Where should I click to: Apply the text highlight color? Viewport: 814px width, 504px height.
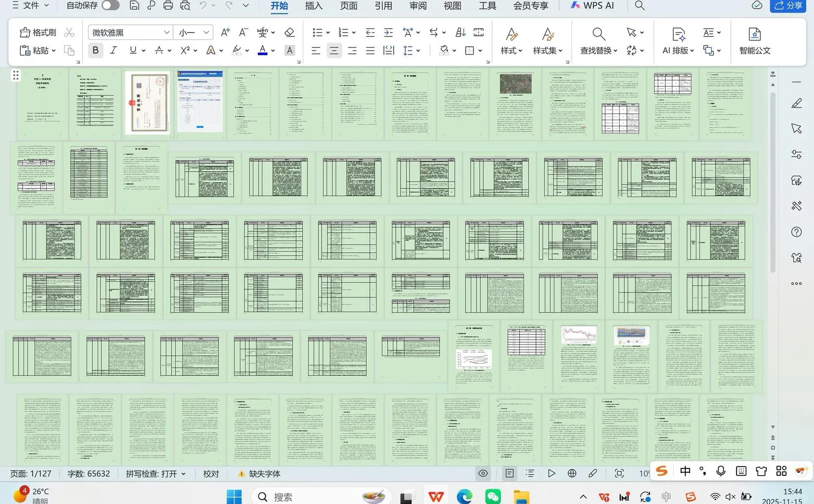[237, 50]
